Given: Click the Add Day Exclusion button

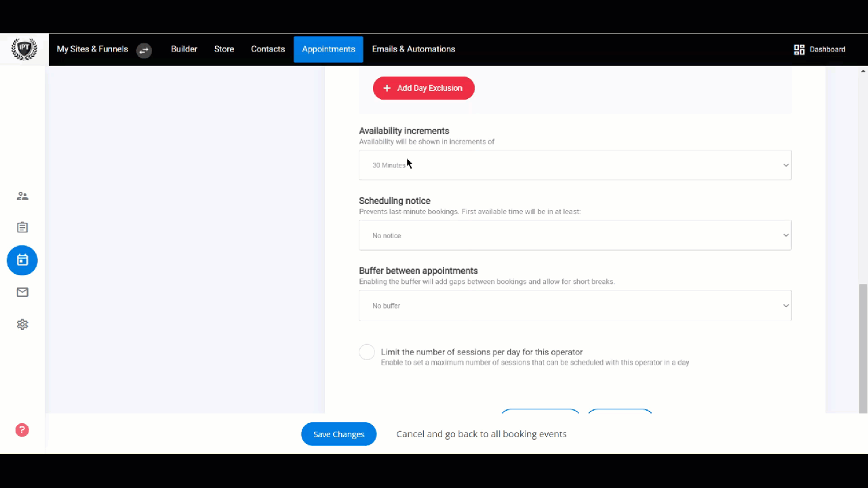Looking at the screenshot, I should pos(424,88).
